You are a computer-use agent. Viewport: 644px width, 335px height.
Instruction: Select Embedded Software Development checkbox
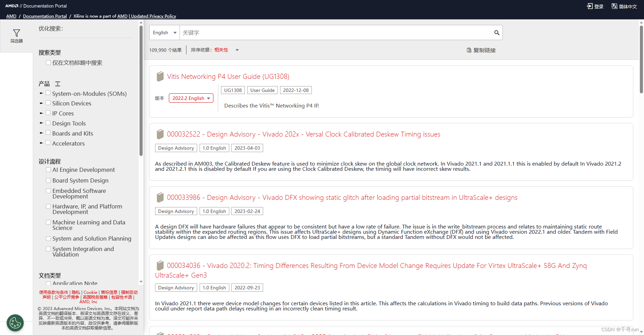point(48,191)
